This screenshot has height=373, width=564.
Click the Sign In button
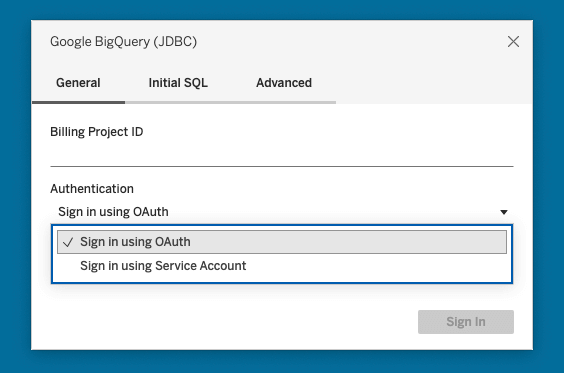(466, 322)
